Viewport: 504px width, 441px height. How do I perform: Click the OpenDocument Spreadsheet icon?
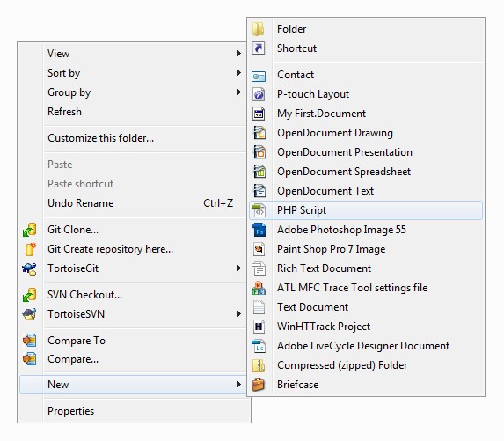[259, 172]
